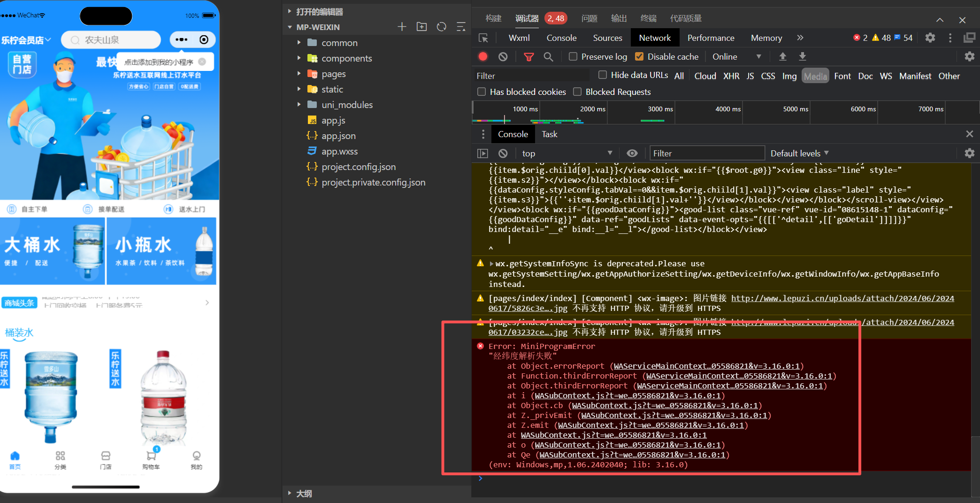Screen dimensions: 980x503
Task: Open the Default levels dropdown
Action: point(800,154)
